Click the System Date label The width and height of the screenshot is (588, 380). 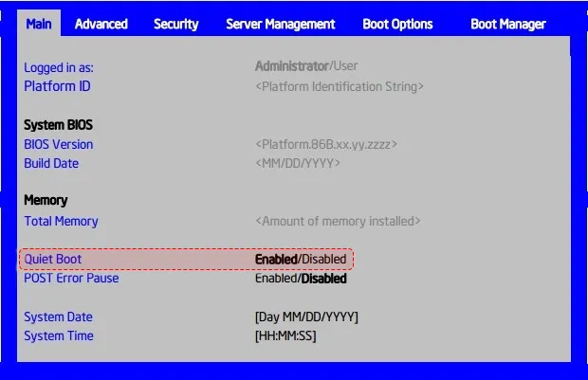tap(58, 317)
